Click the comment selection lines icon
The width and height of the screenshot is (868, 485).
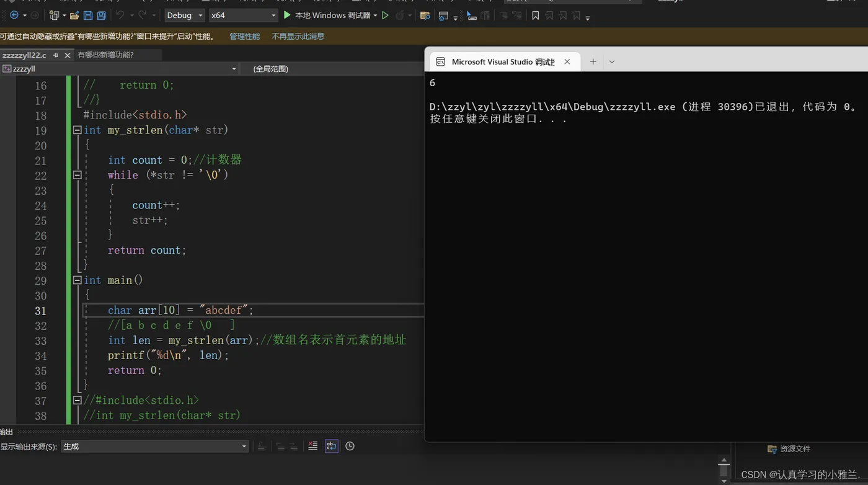tap(503, 16)
